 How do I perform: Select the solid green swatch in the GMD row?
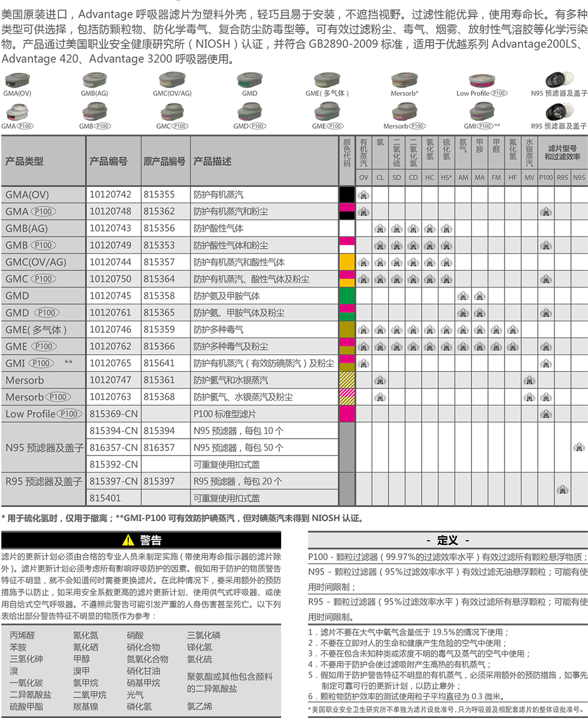(347, 296)
